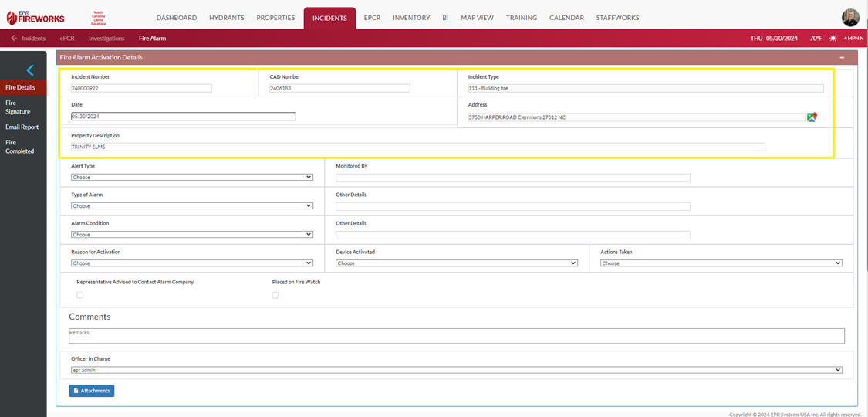Open the Training tab
This screenshot has width=868, height=417.
coord(522,18)
